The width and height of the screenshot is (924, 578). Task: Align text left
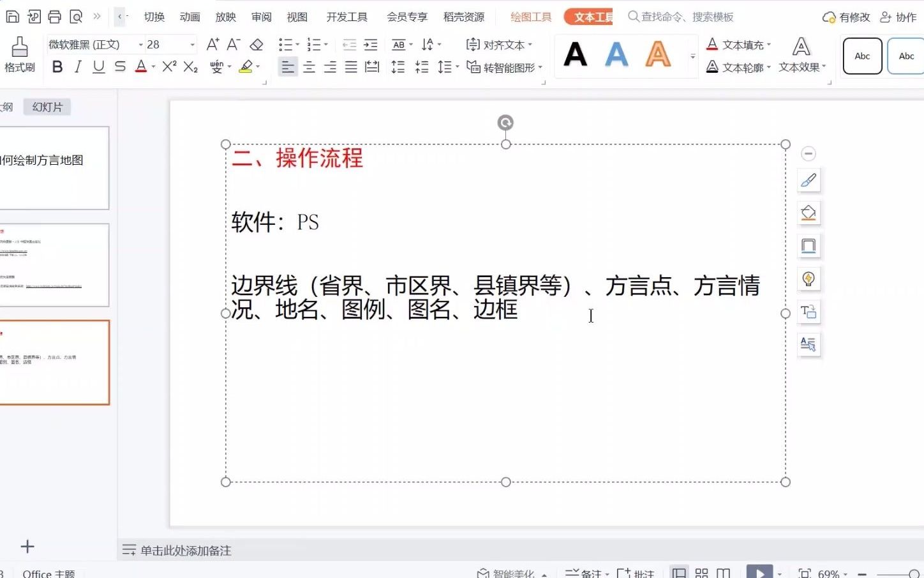[288, 66]
